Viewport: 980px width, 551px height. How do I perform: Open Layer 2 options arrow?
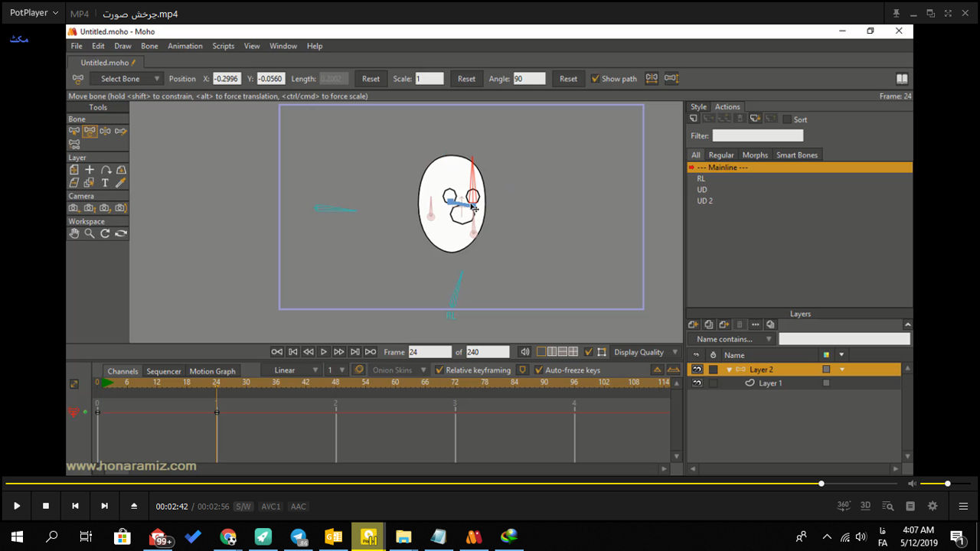[842, 370]
